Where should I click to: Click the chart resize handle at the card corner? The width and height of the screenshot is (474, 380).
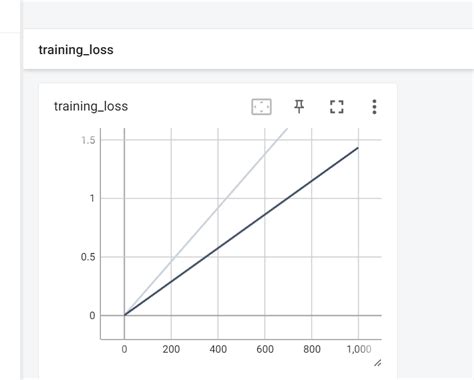(x=377, y=363)
